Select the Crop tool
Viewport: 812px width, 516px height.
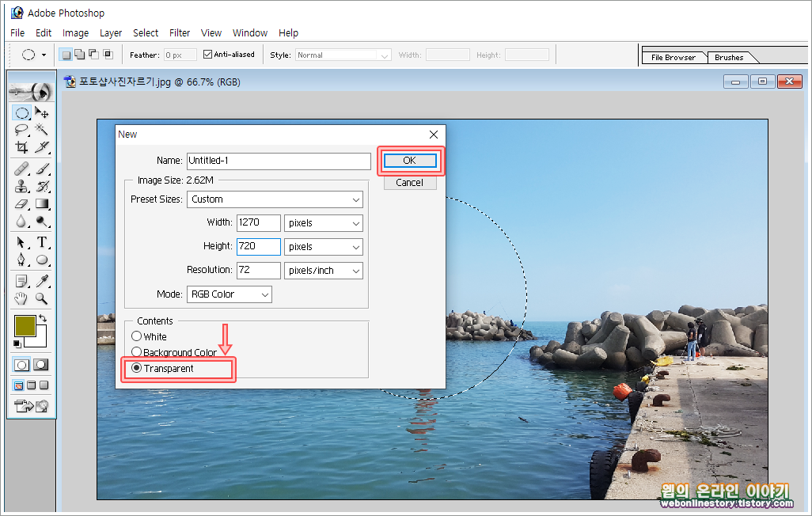coord(21,147)
